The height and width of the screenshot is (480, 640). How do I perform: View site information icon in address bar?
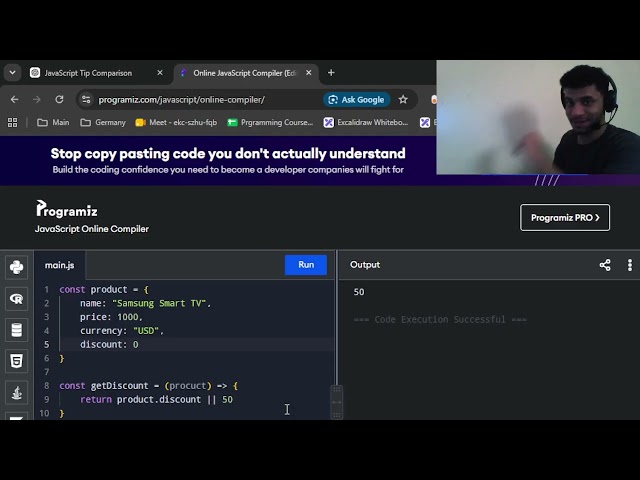(86, 100)
